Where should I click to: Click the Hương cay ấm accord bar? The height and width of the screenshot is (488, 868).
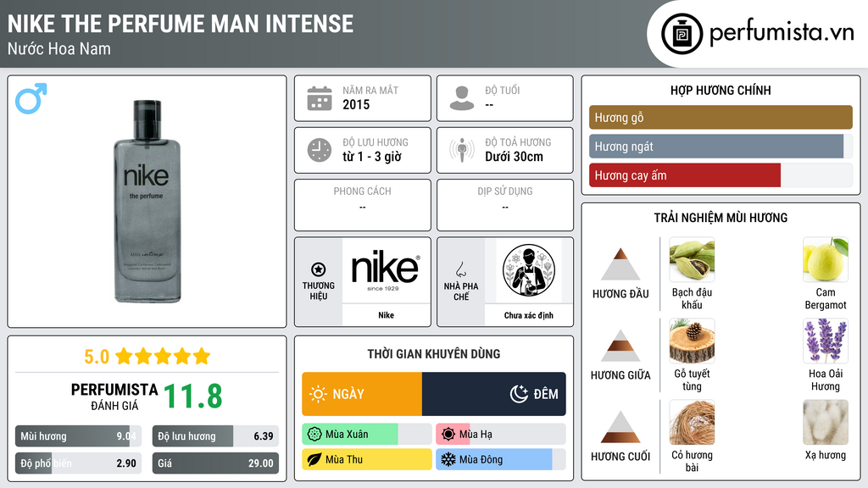coord(721,175)
